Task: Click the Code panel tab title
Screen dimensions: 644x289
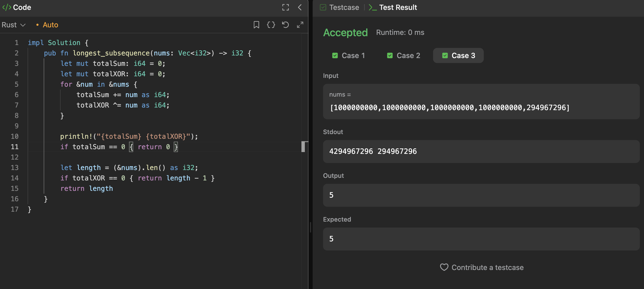Action: [22, 7]
